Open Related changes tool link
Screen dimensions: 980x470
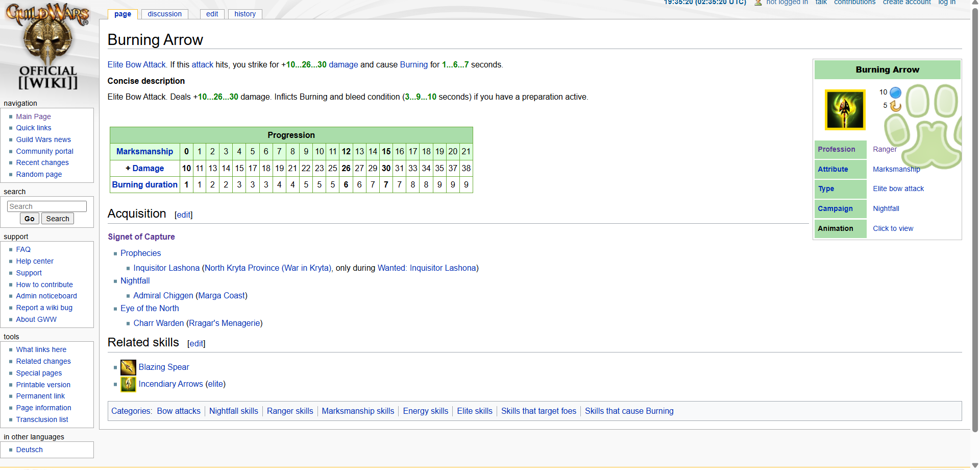click(x=43, y=361)
